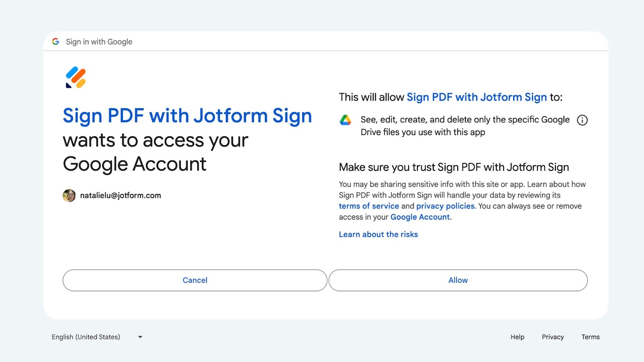Open the privacy policies link
The height and width of the screenshot is (362, 644).
[445, 206]
